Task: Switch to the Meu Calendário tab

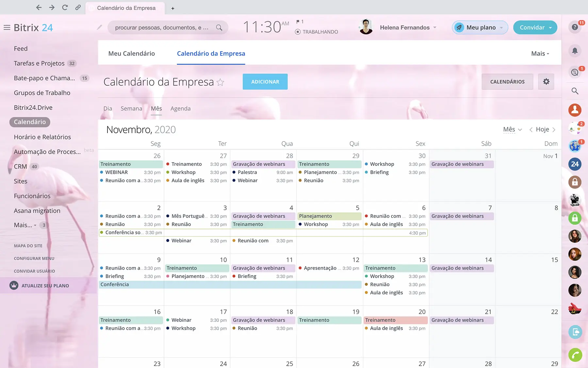Action: point(131,53)
